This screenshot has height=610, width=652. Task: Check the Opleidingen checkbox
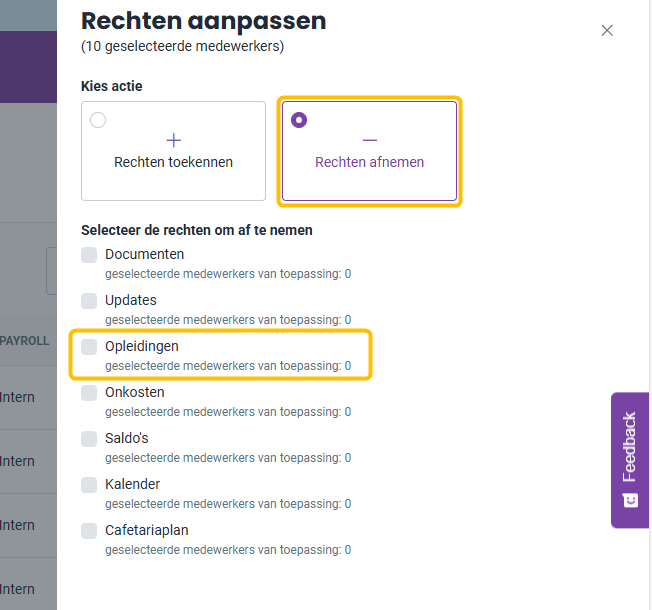[89, 347]
